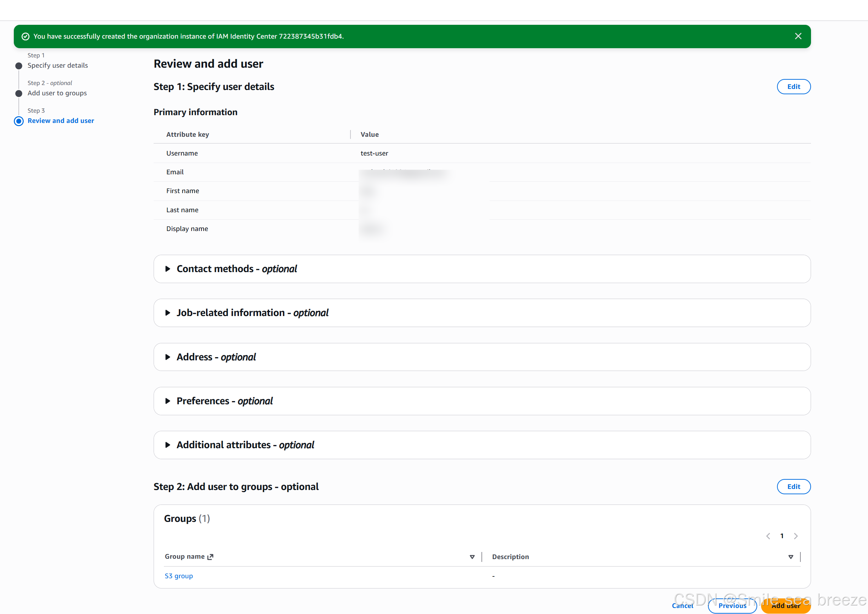Expand the Contact methods section
Image resolution: width=868 pixels, height=614 pixels.
(168, 269)
